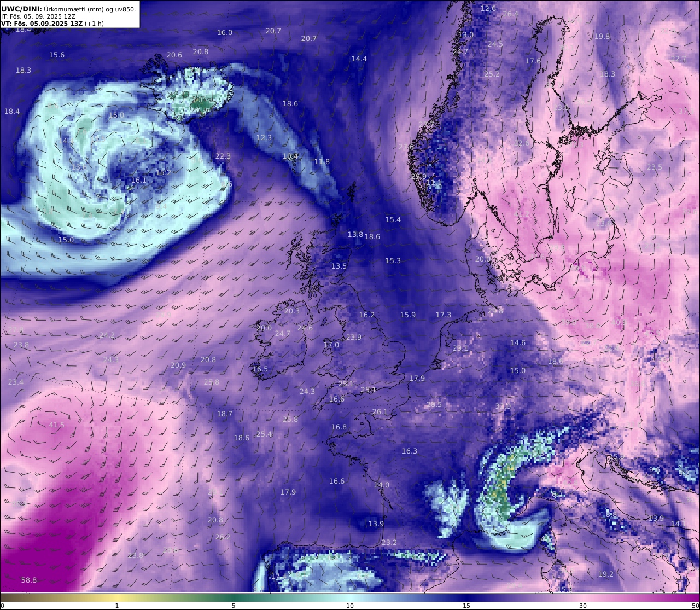
Task: Click the 19.8 value over Finland
Action: tap(602, 36)
